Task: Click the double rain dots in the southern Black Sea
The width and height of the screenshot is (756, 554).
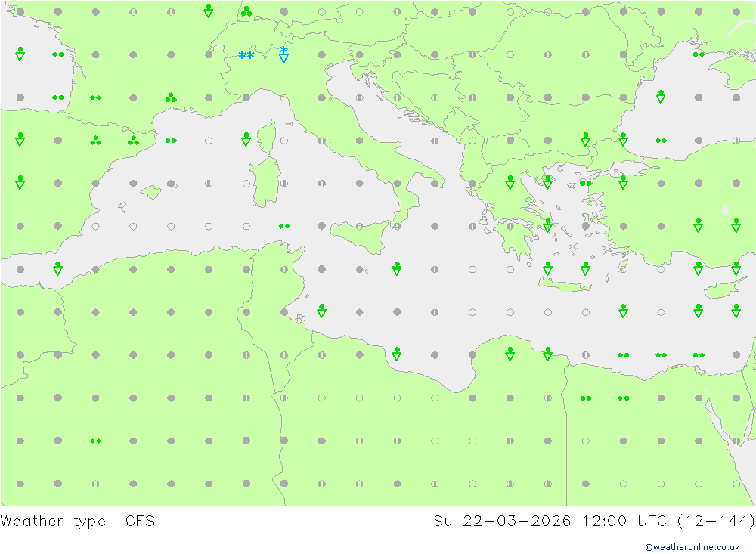Action: pyautogui.click(x=661, y=141)
